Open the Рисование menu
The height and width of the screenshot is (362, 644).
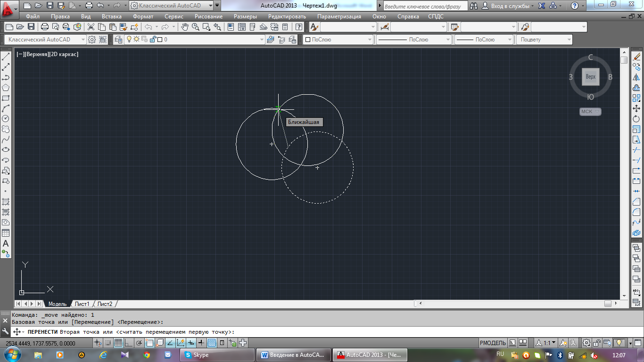click(x=208, y=16)
